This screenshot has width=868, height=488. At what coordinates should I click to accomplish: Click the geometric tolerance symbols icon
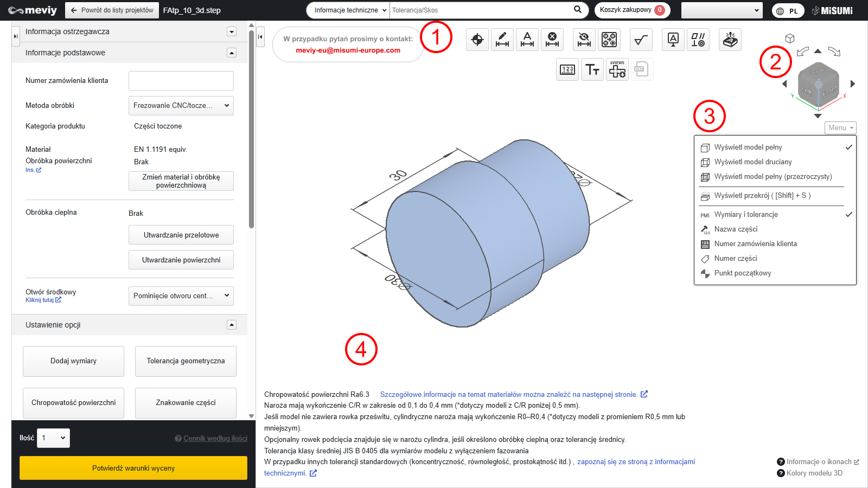point(698,40)
